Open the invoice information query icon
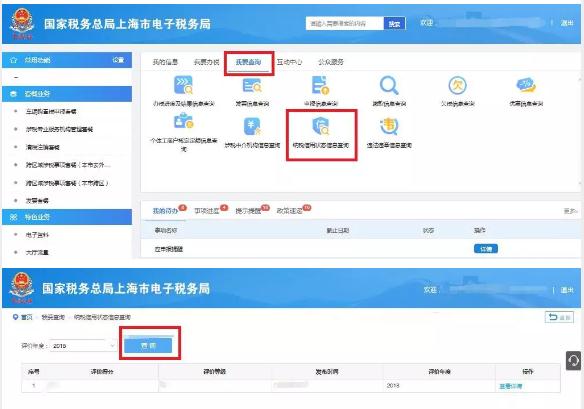This screenshot has width=584, height=409. point(252,85)
